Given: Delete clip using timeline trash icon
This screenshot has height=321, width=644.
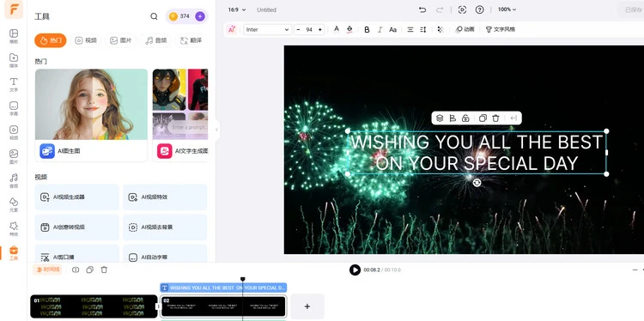Looking at the screenshot, I should coord(104,270).
